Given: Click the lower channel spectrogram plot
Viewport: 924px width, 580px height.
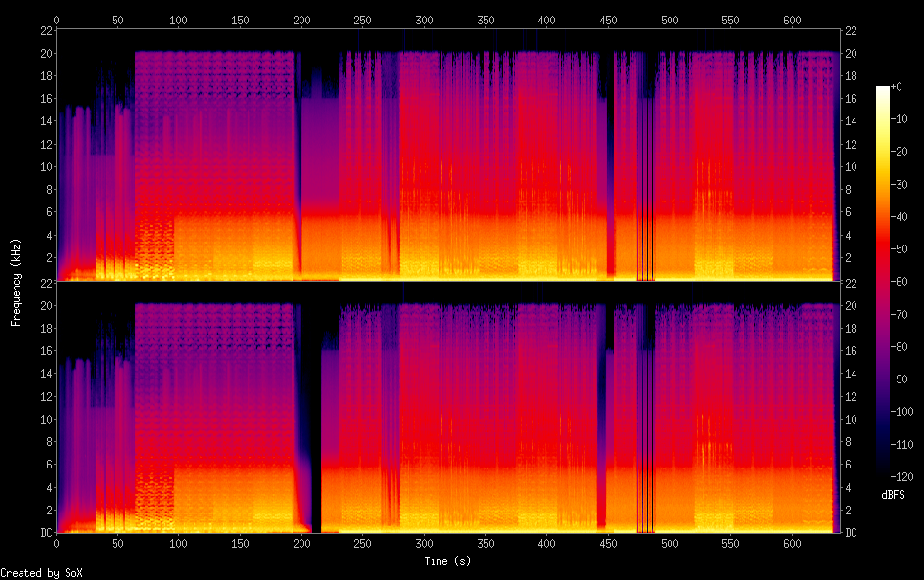Looking at the screenshot, I should tap(448, 408).
